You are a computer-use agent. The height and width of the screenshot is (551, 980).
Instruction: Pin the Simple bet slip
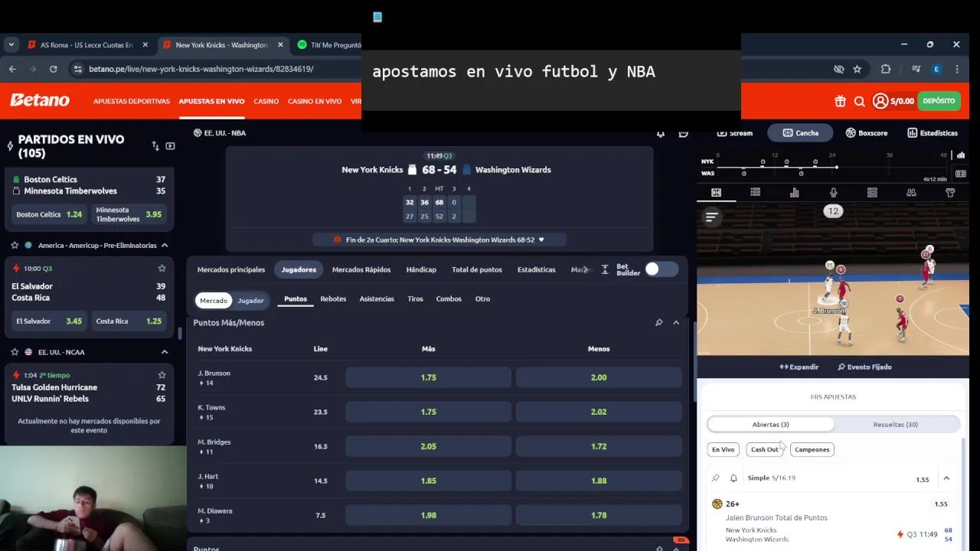coord(716,478)
